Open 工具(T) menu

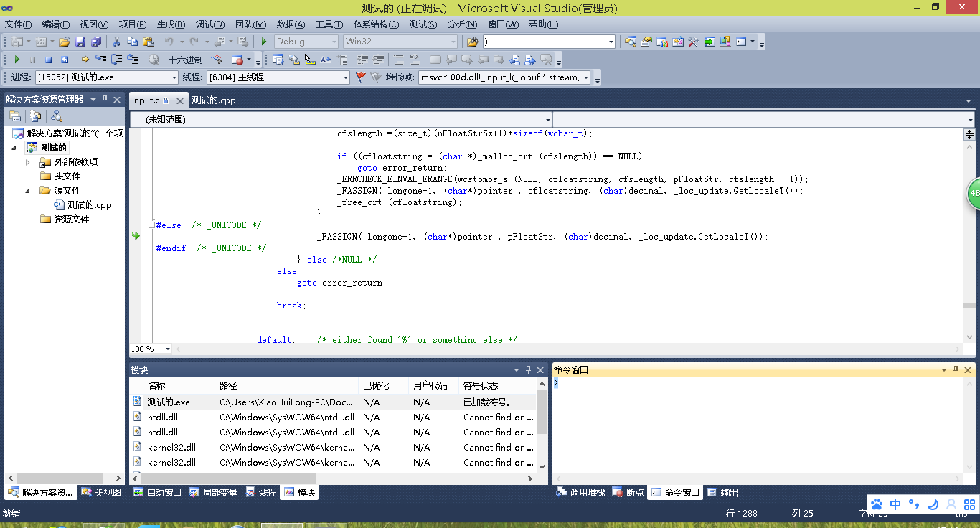tap(329, 24)
